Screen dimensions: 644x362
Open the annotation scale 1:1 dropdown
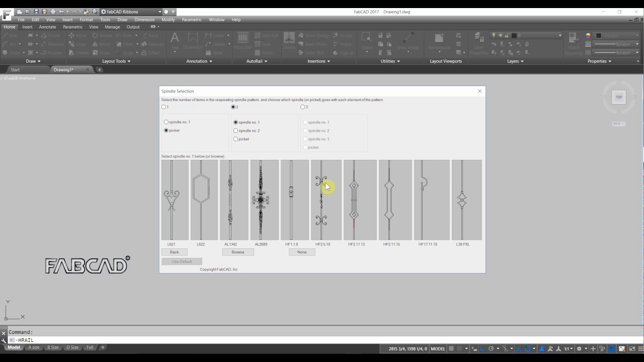pyautogui.click(x=569, y=348)
